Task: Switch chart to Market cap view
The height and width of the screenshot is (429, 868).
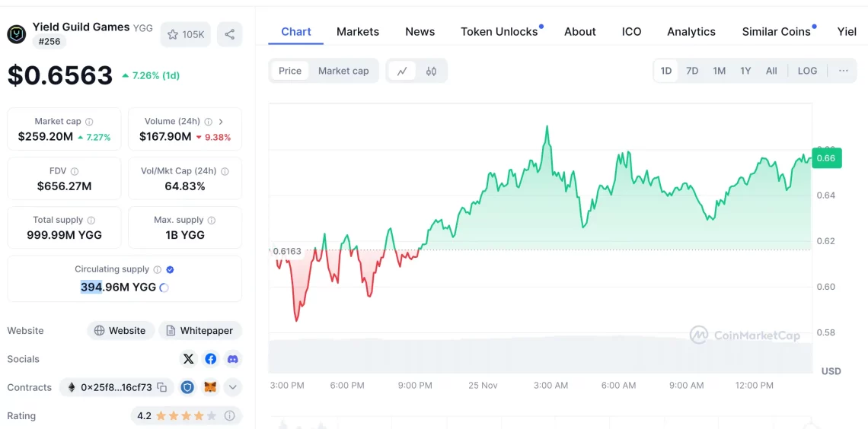Action: pos(343,71)
